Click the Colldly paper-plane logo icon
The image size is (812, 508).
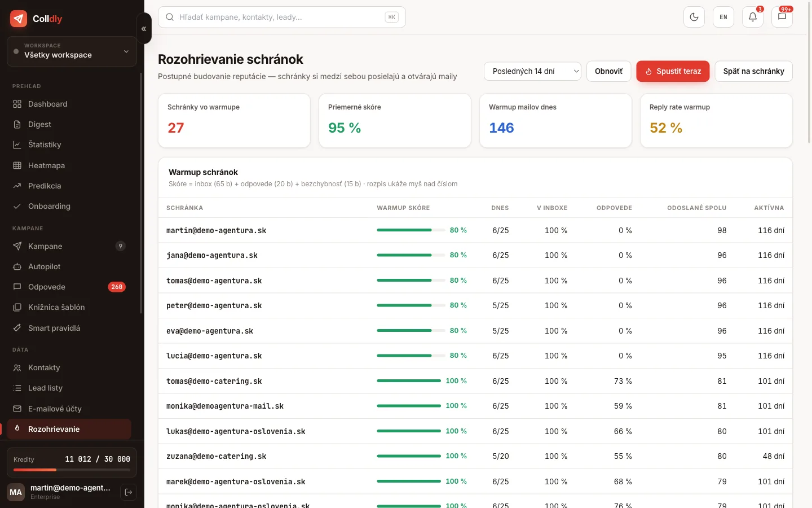point(19,19)
